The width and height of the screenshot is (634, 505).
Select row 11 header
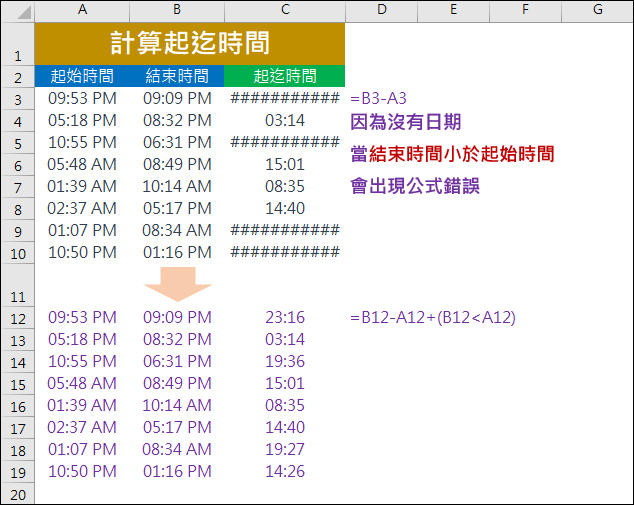pos(18,285)
